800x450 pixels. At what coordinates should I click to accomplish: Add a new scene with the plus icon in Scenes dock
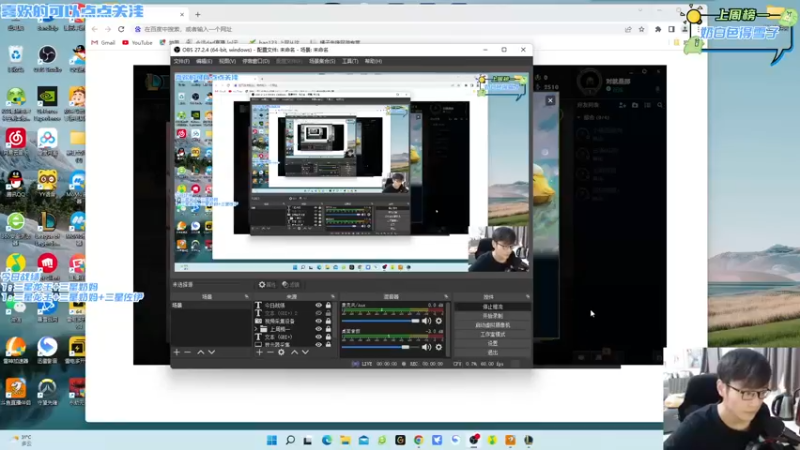[x=177, y=352]
